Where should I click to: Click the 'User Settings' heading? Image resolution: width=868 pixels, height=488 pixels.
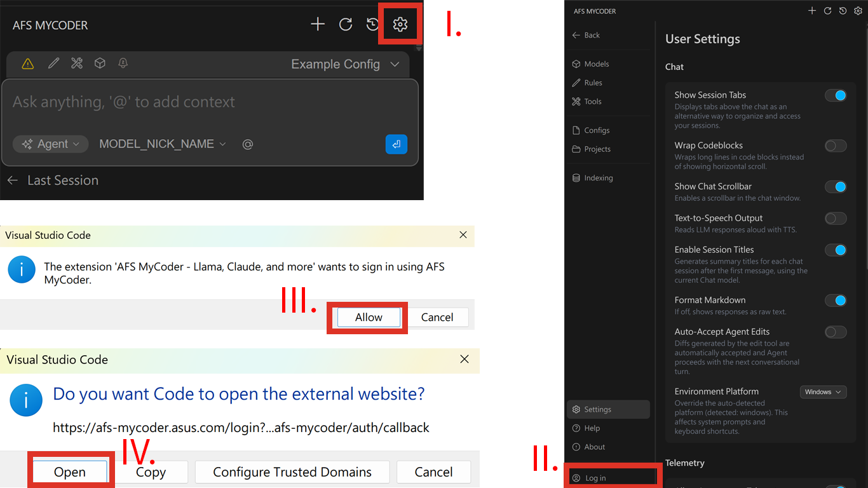(703, 39)
